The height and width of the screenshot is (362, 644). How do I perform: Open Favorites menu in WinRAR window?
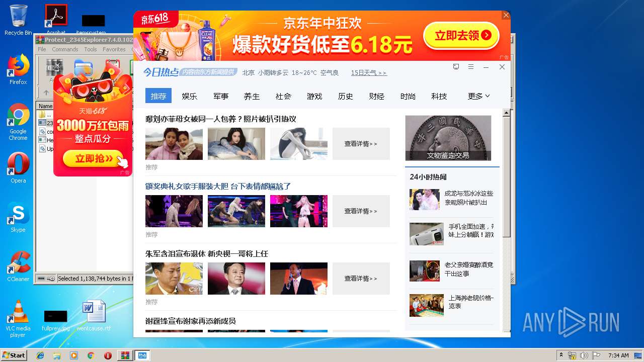point(114,49)
